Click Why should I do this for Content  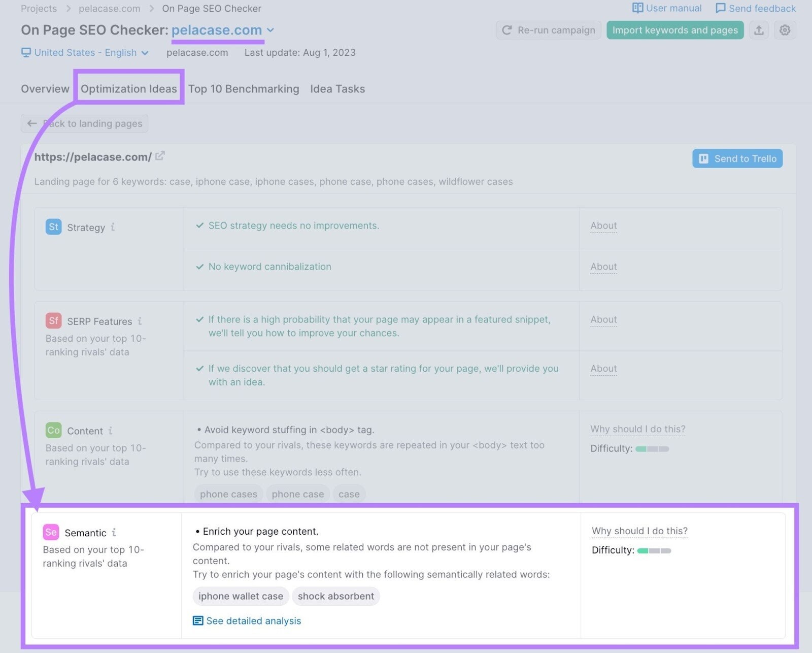[638, 429]
